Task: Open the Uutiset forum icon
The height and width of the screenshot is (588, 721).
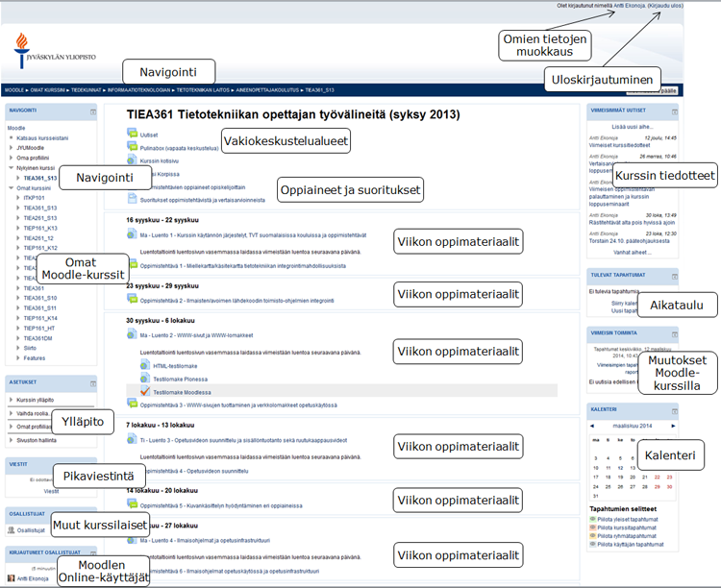Action: click(132, 134)
